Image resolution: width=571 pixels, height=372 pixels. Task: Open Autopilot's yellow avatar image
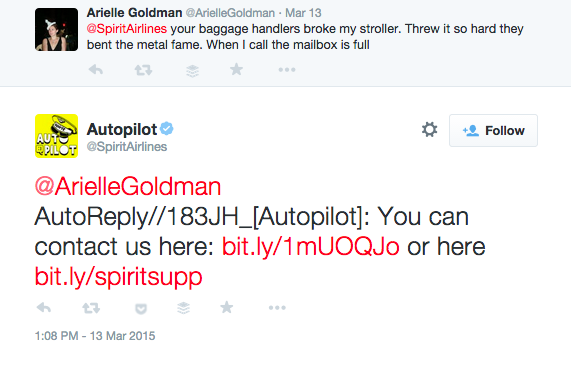tap(56, 136)
